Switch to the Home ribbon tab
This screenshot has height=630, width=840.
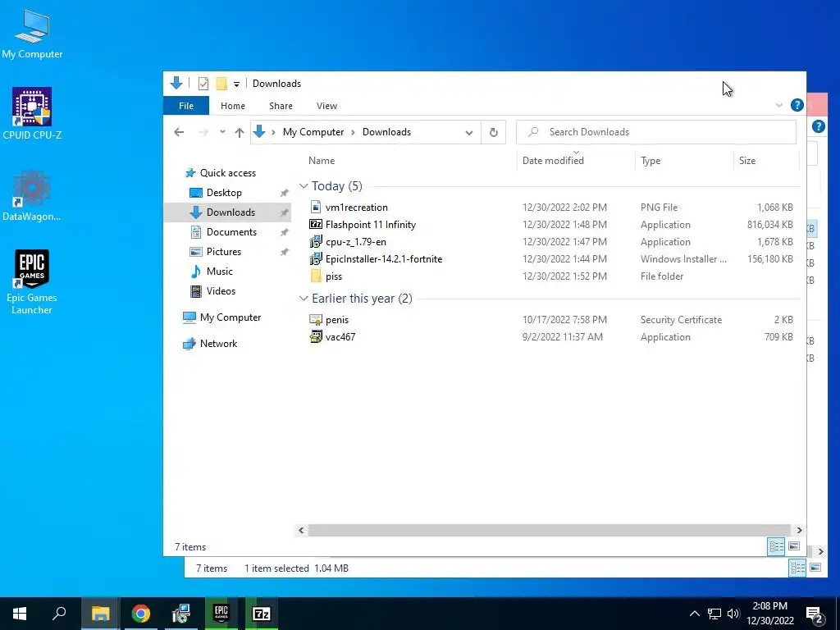pyautogui.click(x=232, y=106)
